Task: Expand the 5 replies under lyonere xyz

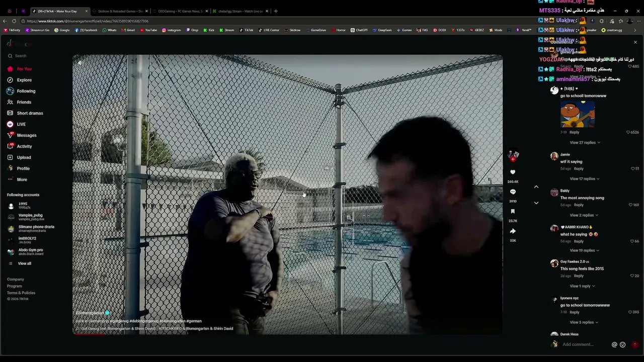Action: pos(584,322)
